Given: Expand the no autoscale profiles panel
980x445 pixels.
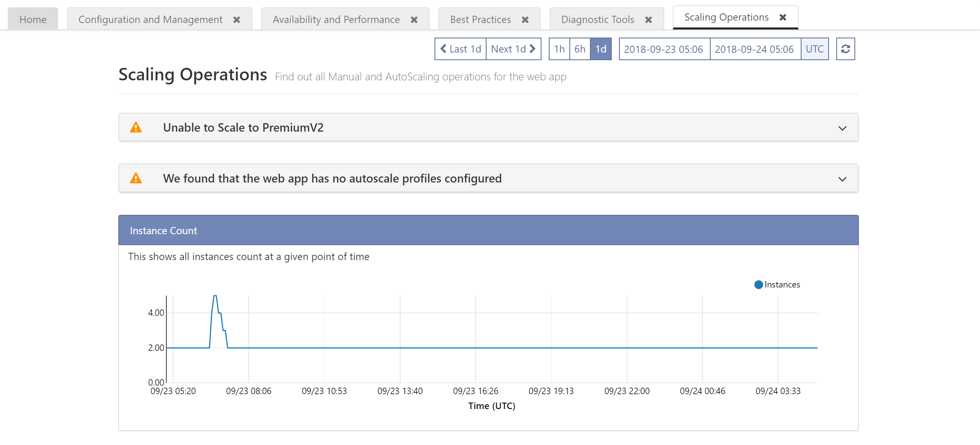Looking at the screenshot, I should [x=842, y=179].
